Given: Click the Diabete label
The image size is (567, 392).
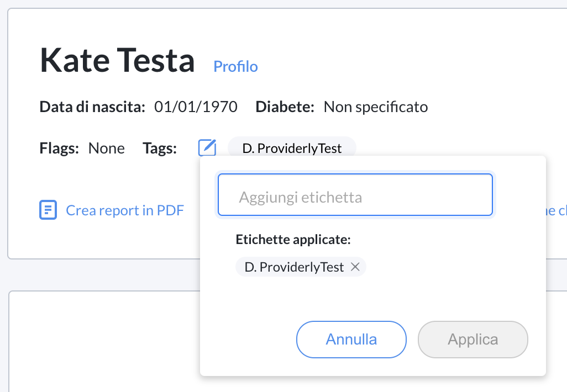Looking at the screenshot, I should (285, 107).
